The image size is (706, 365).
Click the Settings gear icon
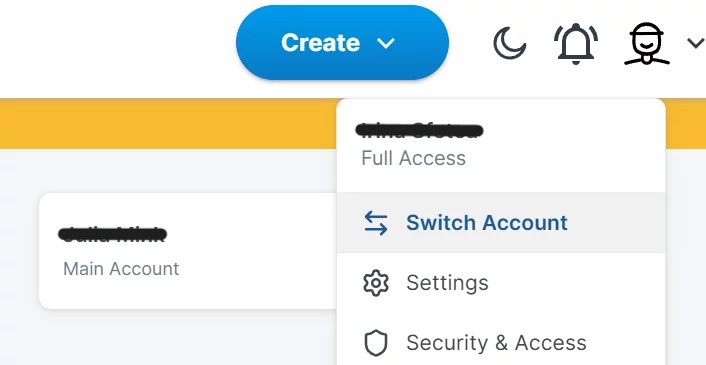tap(376, 283)
